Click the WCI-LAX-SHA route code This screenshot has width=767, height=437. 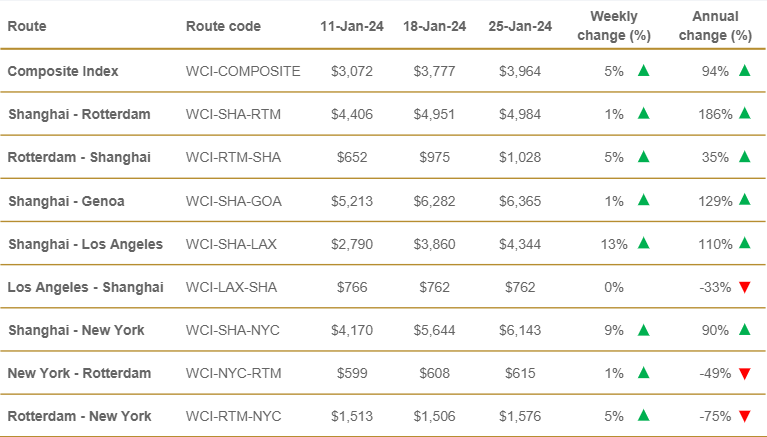click(231, 287)
